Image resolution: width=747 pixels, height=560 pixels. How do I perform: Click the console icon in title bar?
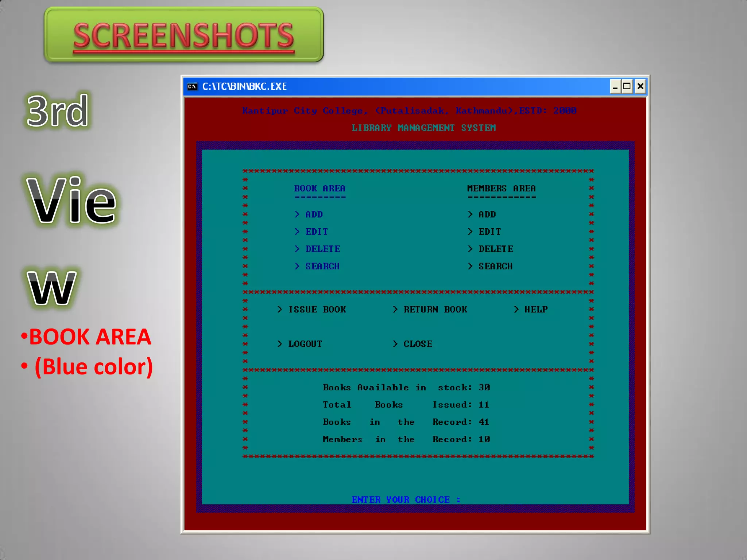192,86
